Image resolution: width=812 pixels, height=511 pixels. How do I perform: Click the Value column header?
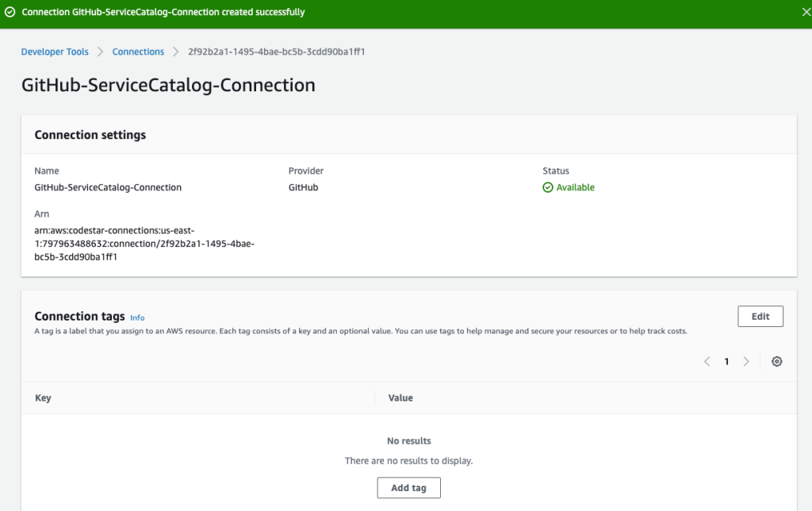[400, 398]
